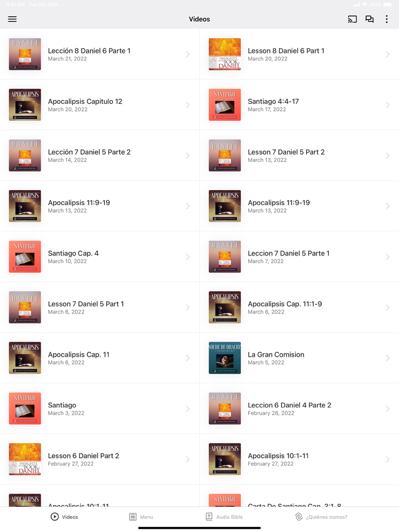Tap the Menu icon in bottom bar
The width and height of the screenshot is (399, 532).
[x=133, y=517]
